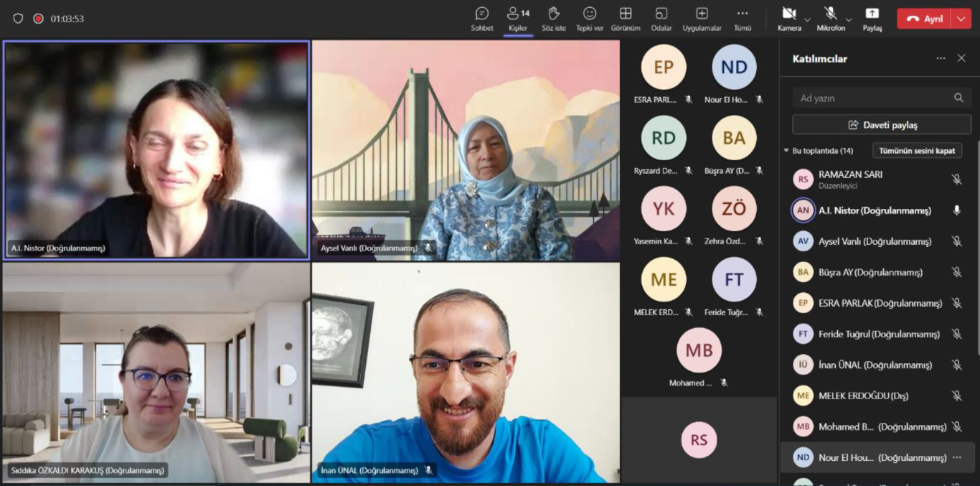Toggle the Mikrofon mute state
980x486 pixels.
point(830,19)
